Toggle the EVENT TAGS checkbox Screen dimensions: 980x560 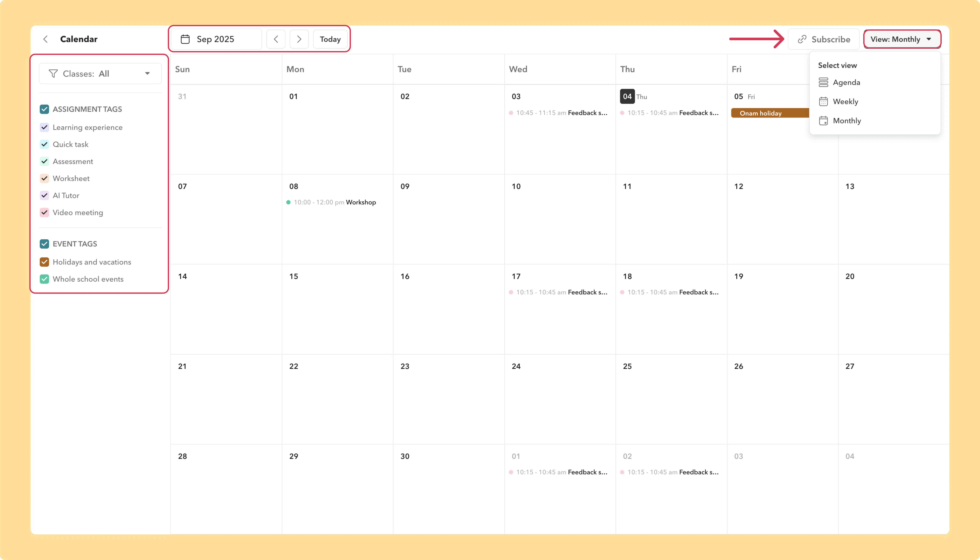[45, 244]
